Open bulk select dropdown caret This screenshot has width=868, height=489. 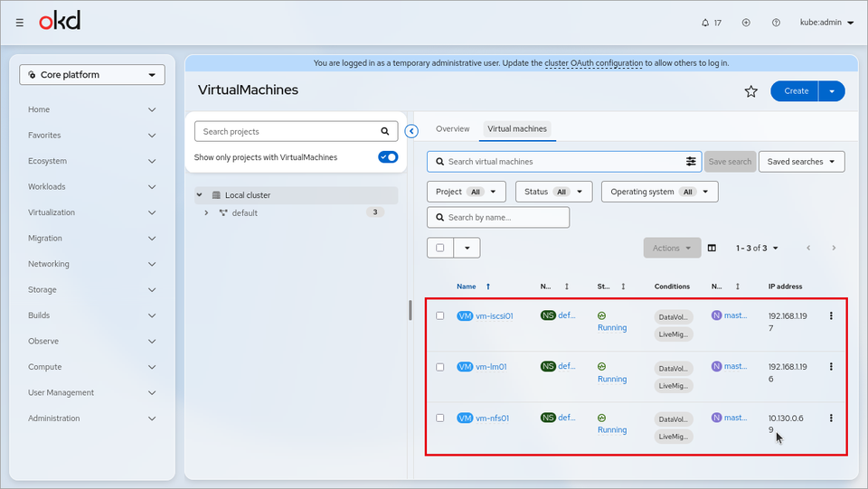tap(467, 248)
